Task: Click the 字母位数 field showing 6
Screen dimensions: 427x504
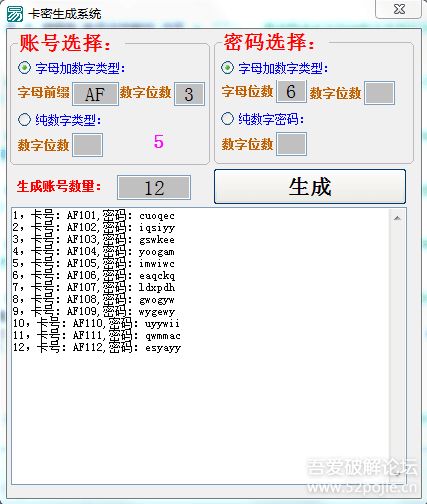Action: point(291,92)
